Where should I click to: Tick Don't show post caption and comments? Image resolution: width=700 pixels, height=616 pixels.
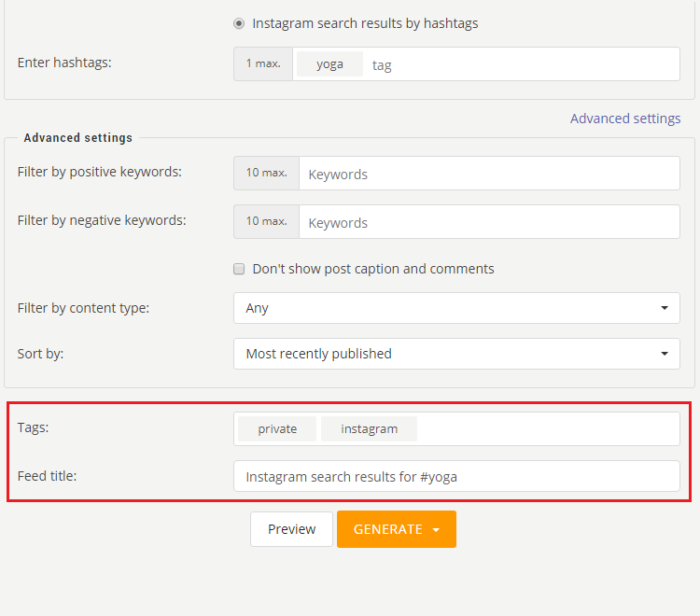pyautogui.click(x=239, y=269)
